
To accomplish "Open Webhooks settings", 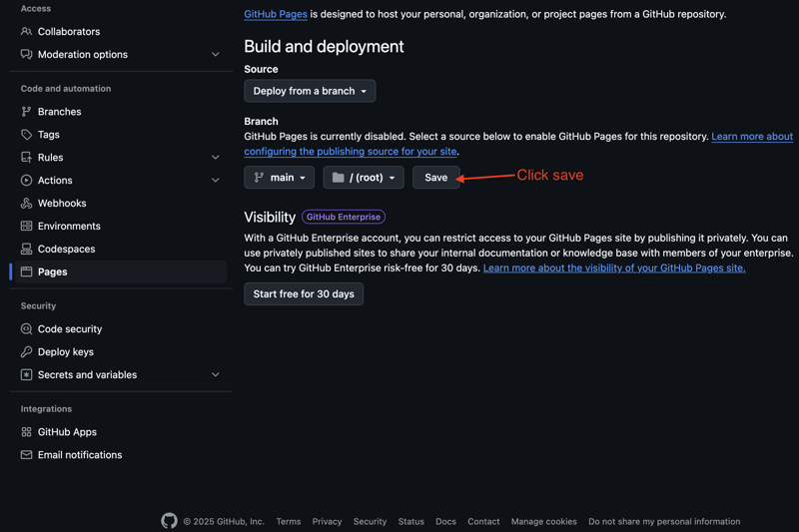I will (x=121, y=204).
